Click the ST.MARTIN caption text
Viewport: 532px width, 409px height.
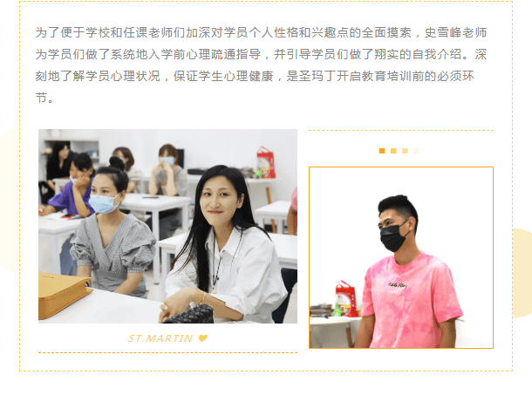160,338
